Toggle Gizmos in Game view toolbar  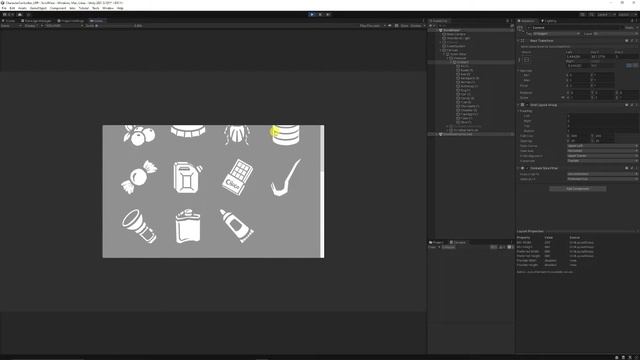point(416,26)
